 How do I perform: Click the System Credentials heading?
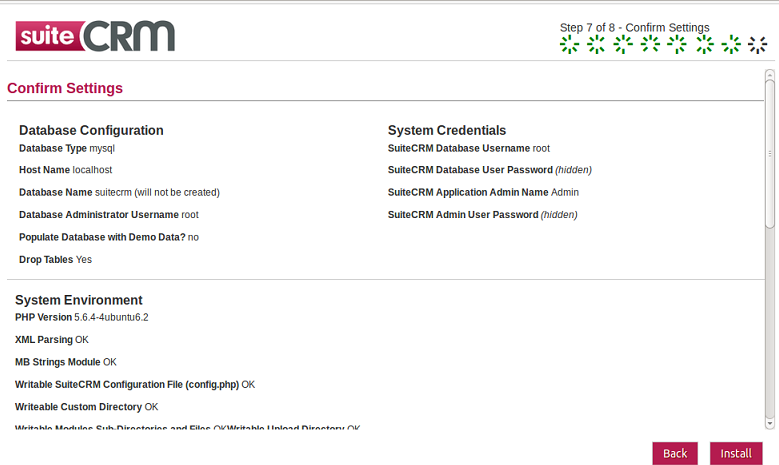[x=447, y=130]
